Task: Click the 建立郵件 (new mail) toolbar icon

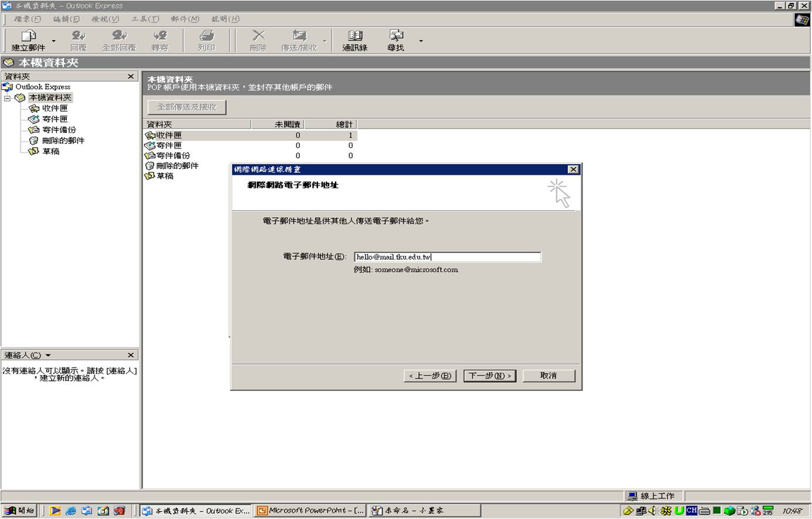Action: click(x=28, y=40)
